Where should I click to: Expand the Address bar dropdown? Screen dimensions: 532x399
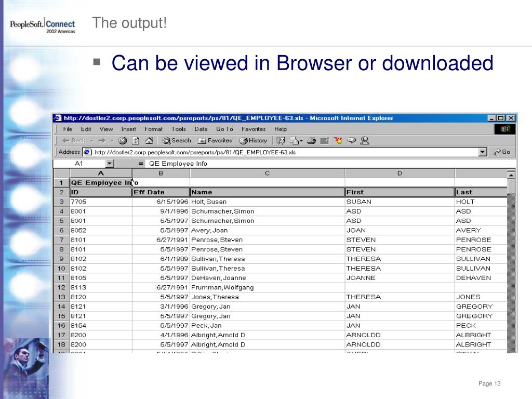(483, 152)
